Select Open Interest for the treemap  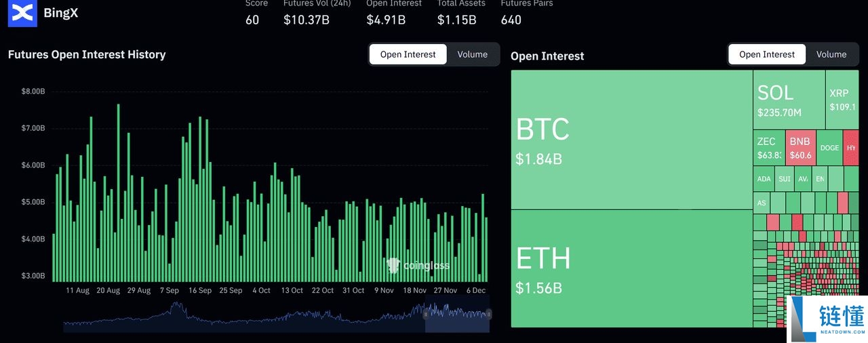(x=766, y=54)
